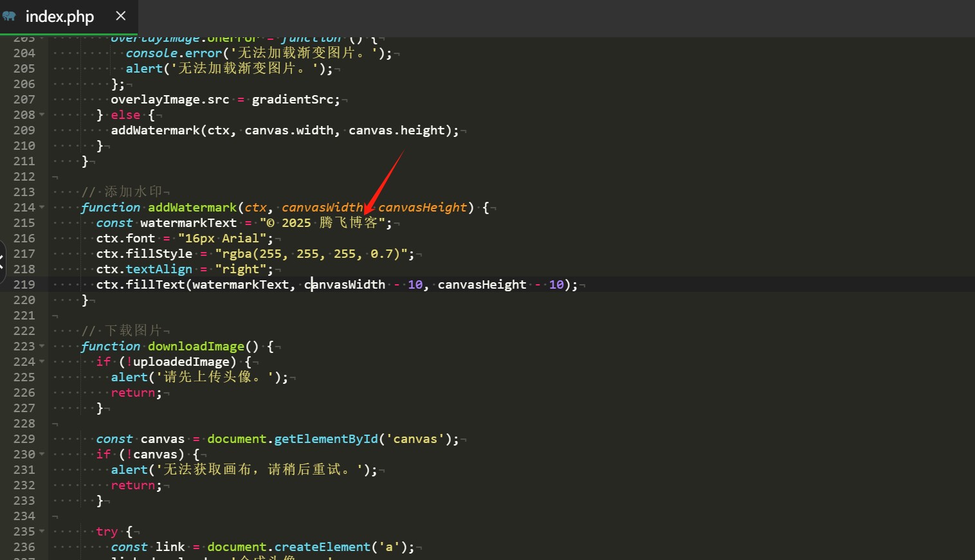Collapse the else block at line 208

[42, 115]
